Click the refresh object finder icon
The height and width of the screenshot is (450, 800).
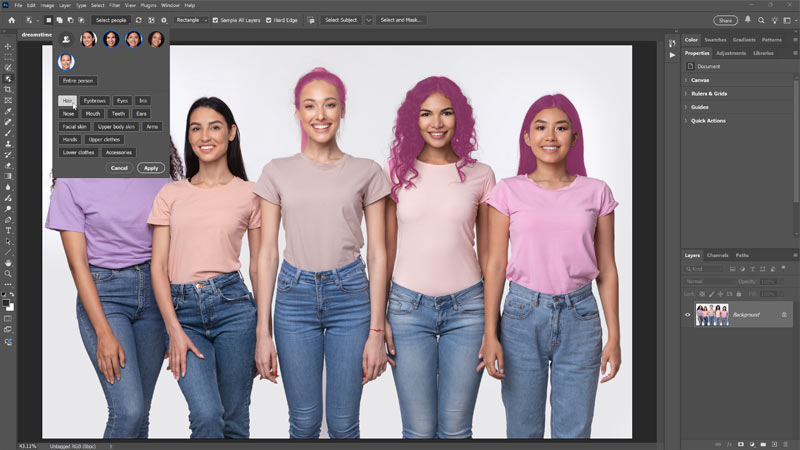(x=139, y=20)
